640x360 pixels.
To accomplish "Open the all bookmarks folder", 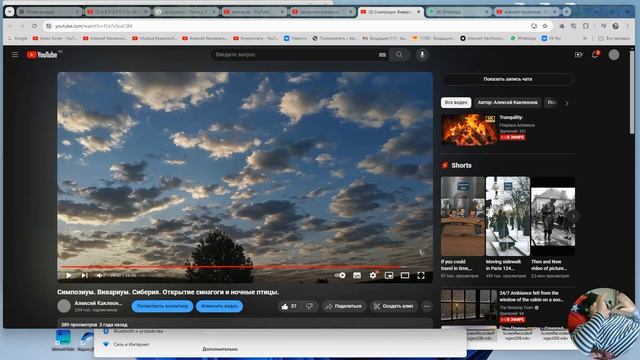I will [x=614, y=38].
